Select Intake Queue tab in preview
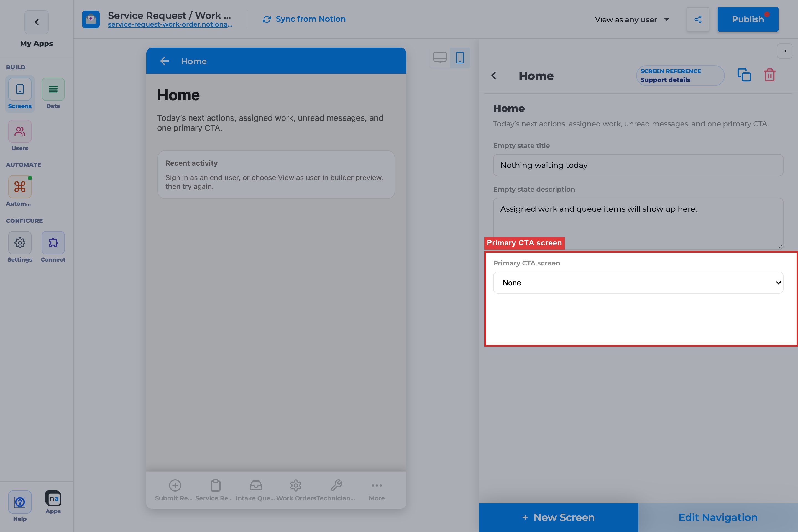Viewport: 798px width, 532px height. (x=255, y=490)
